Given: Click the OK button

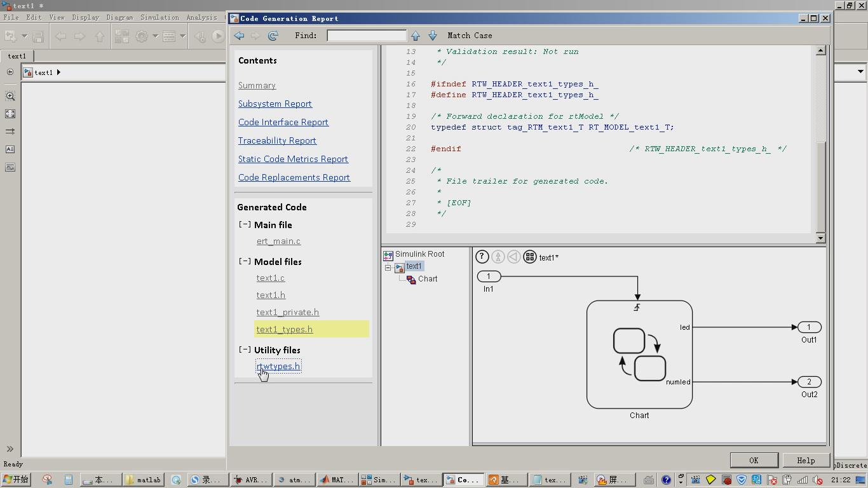Looking at the screenshot, I should 754,460.
